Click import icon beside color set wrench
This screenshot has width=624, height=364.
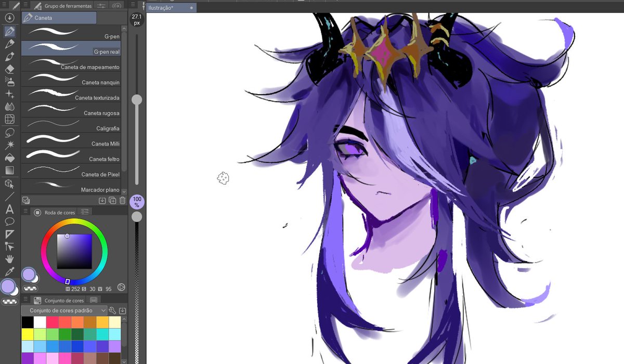(x=123, y=310)
